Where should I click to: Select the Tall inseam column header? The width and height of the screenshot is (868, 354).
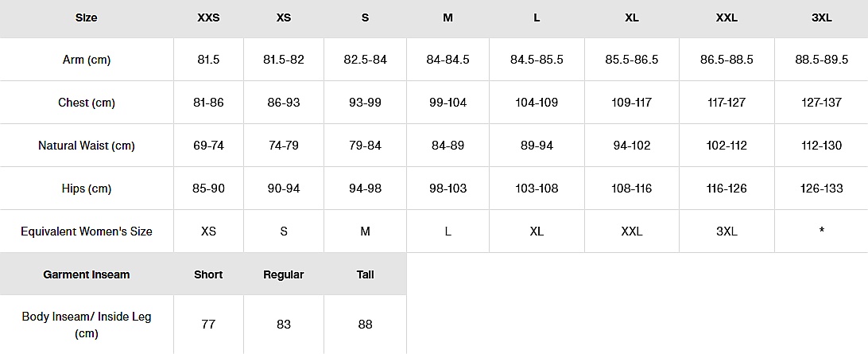(x=365, y=274)
